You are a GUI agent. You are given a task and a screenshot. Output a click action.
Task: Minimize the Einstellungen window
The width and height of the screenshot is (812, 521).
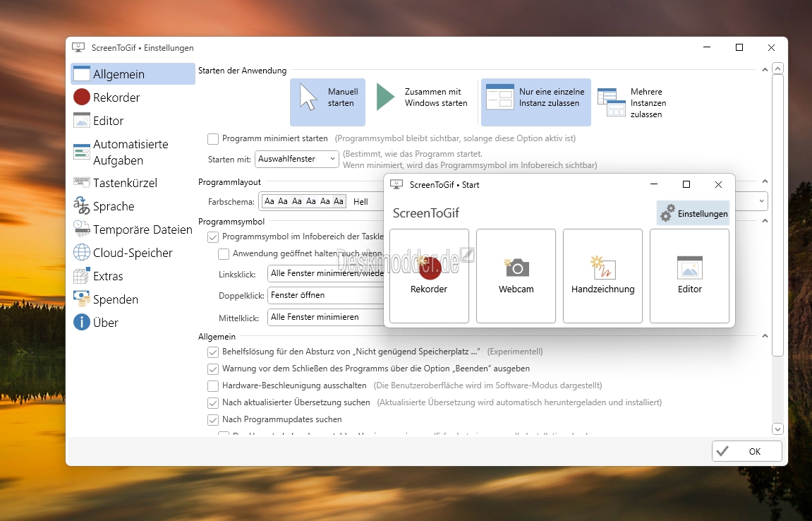click(708, 48)
